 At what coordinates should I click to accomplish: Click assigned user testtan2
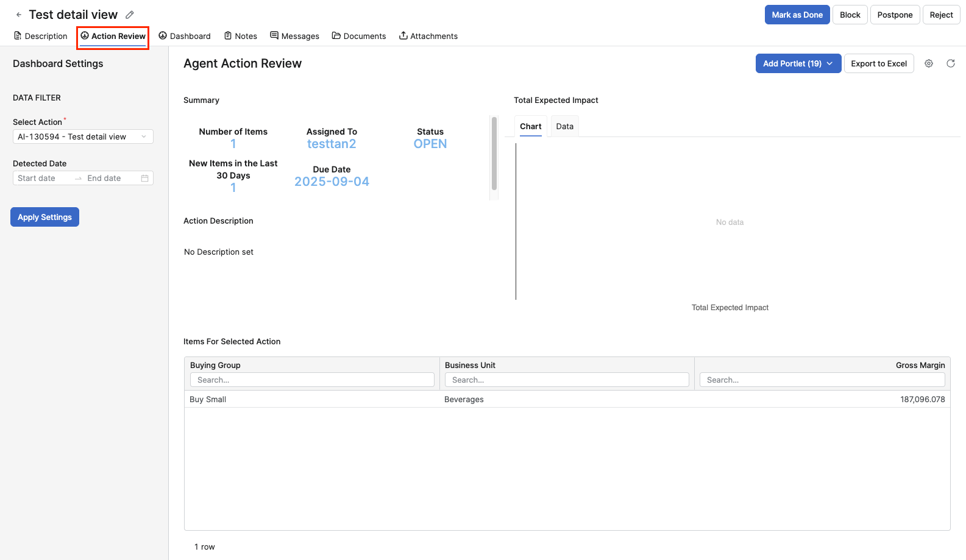click(x=332, y=144)
